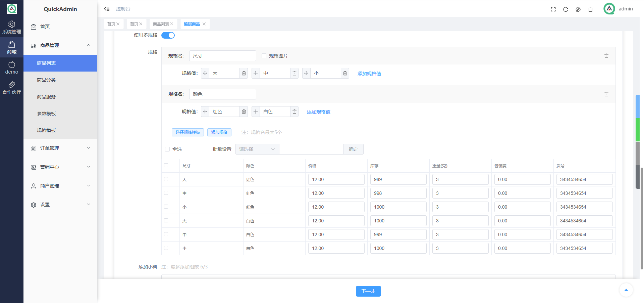This screenshot has width=644, height=303.
Task: Expand the 订单管理 menu
Action: [60, 148]
